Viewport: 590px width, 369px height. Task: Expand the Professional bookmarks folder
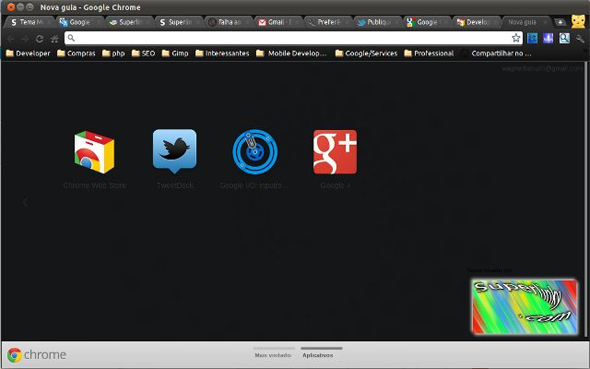(x=429, y=53)
